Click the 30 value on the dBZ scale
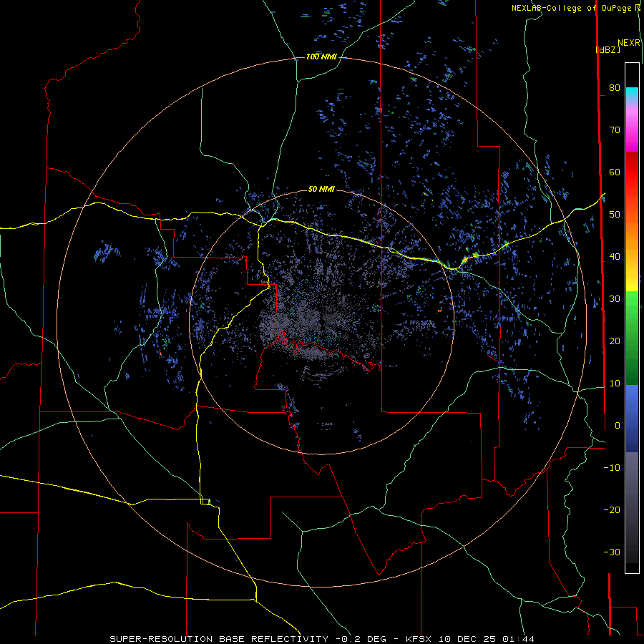This screenshot has width=644, height=644. click(615, 299)
